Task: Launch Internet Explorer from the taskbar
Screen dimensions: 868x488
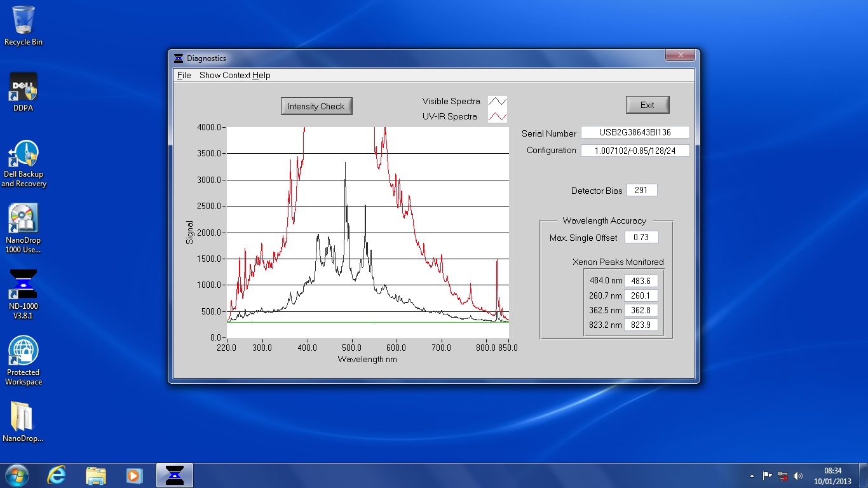Action: (57, 475)
